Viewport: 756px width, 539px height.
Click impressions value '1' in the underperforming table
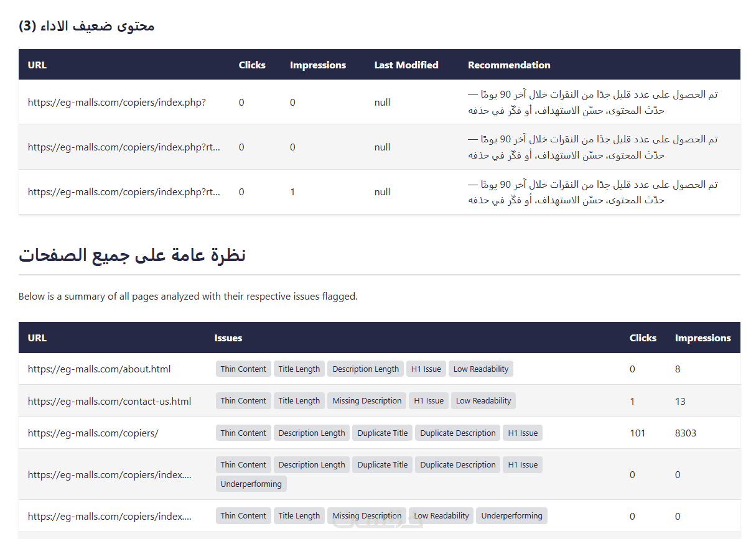pyautogui.click(x=292, y=192)
